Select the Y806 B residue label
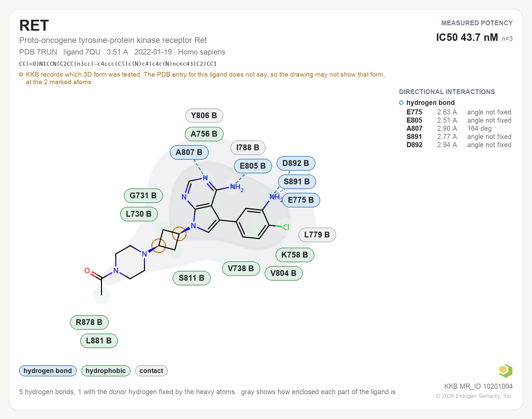 [204, 115]
